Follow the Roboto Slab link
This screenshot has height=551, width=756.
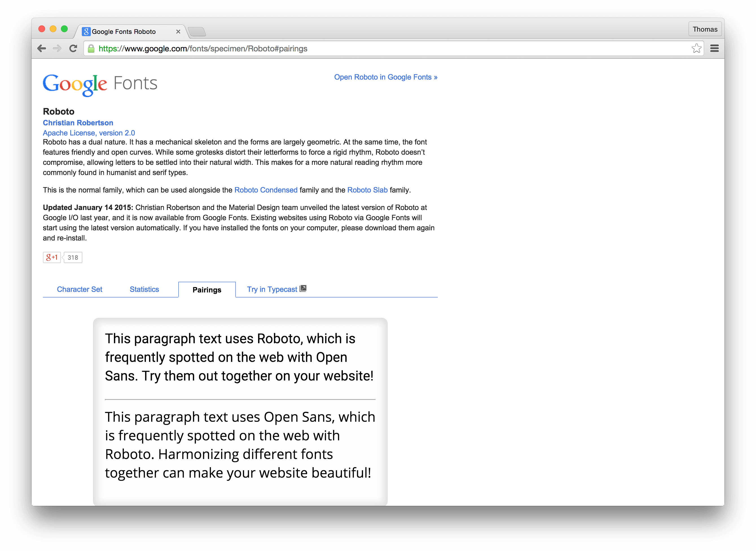pyautogui.click(x=367, y=190)
